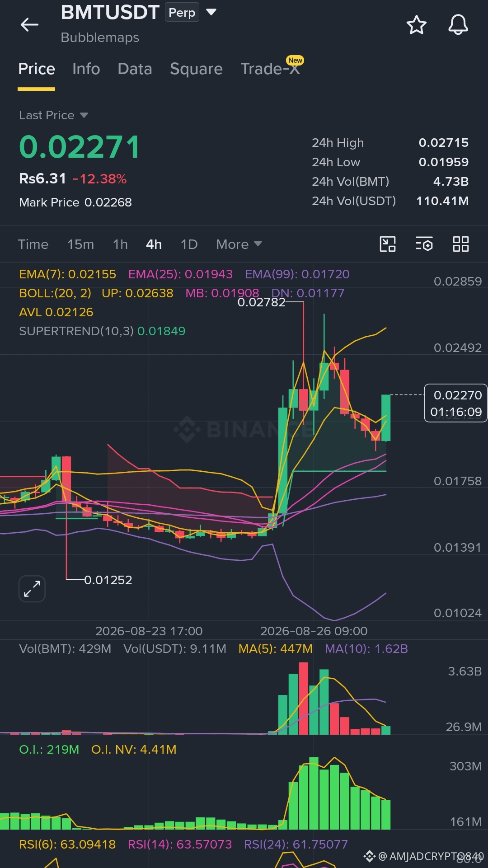Tap the EMA(99): 0.01720 indicator label
Viewport: 488px width, 868px height.
[297, 274]
